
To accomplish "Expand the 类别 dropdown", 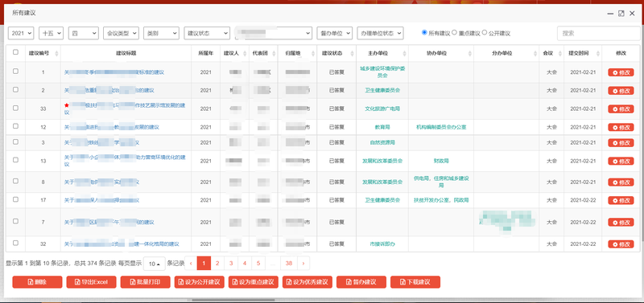I will pyautogui.click(x=161, y=33).
